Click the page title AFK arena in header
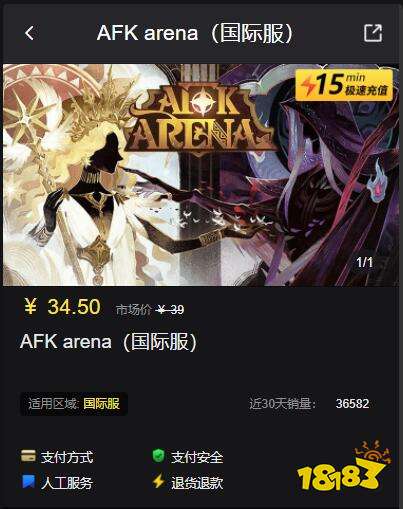The height and width of the screenshot is (509, 403). 195,33
